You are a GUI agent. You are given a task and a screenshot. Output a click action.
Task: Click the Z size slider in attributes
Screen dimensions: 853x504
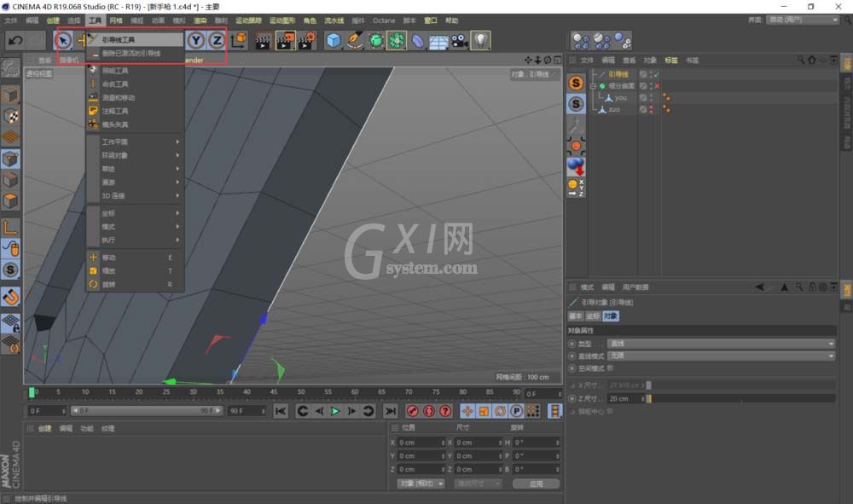point(741,399)
